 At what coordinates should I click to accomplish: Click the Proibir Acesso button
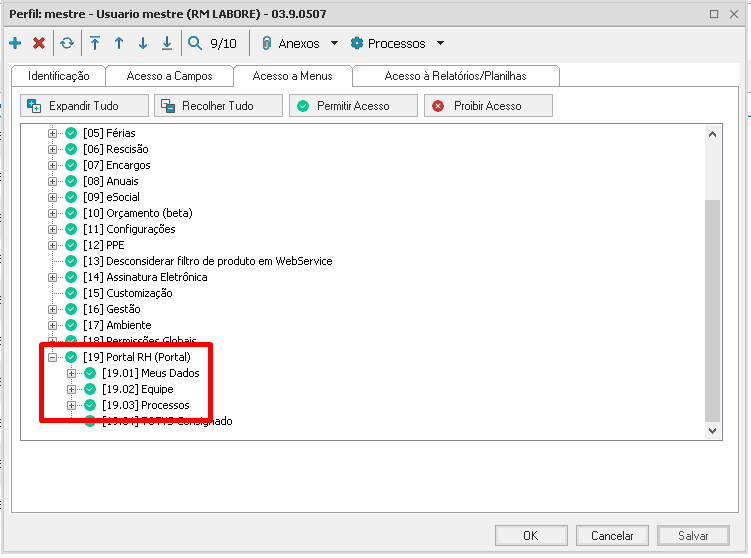pyautogui.click(x=489, y=105)
